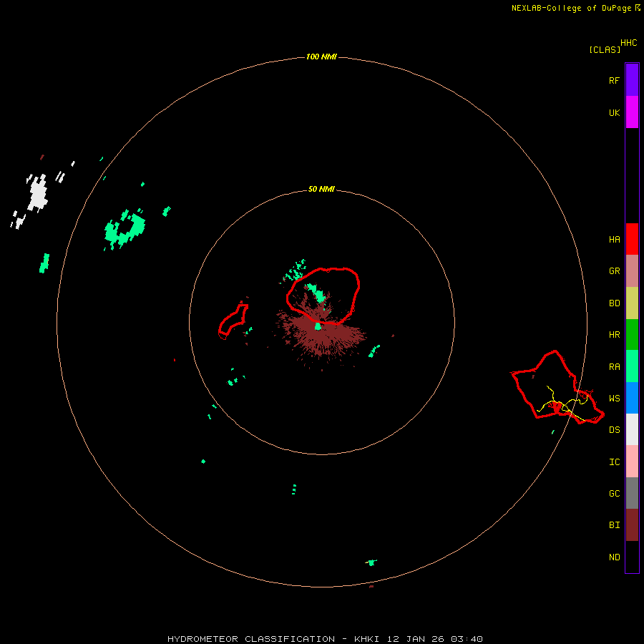Viewport: 644px width, 644px height.
Task: Click the '12 JAN 26' date text
Action: [x=415, y=639]
